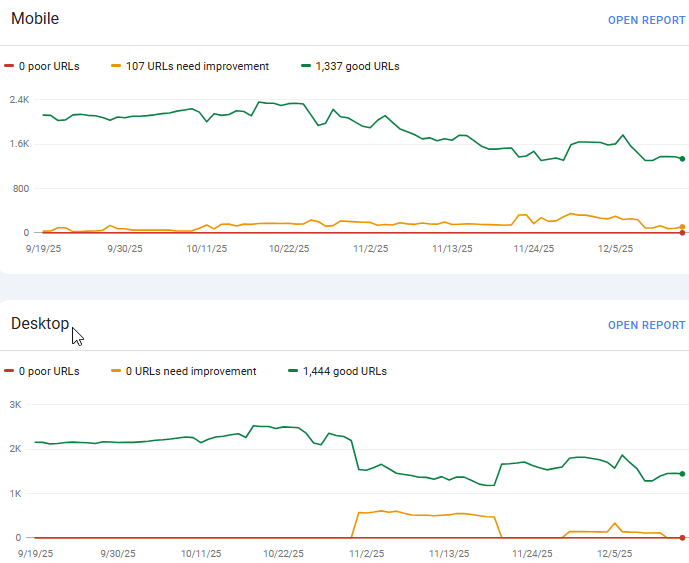
Task: Click 2.4K label on Mobile chart y-axis
Action: (19, 100)
